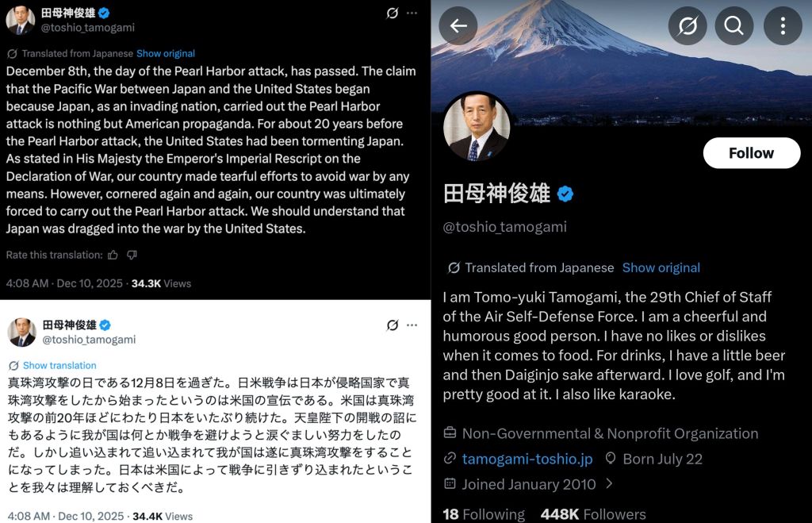View the 448K Followers list
The image size is (812, 523).
coord(593,514)
